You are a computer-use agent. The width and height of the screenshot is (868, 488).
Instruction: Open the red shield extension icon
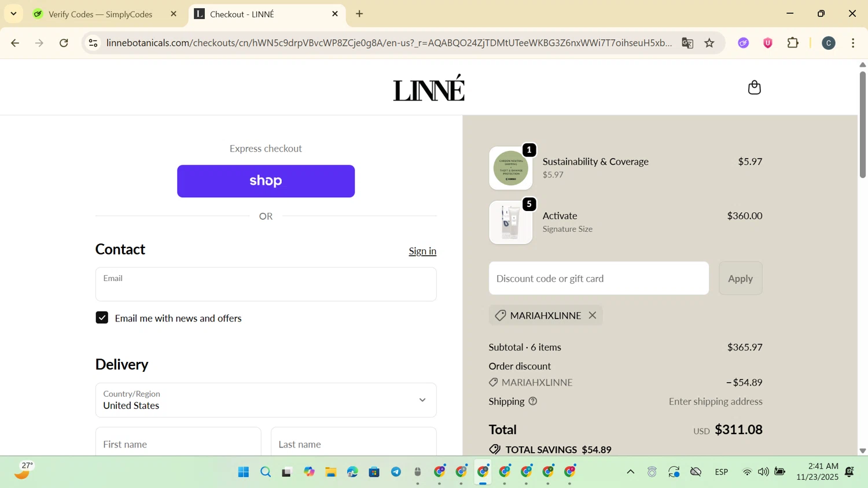[x=768, y=43]
